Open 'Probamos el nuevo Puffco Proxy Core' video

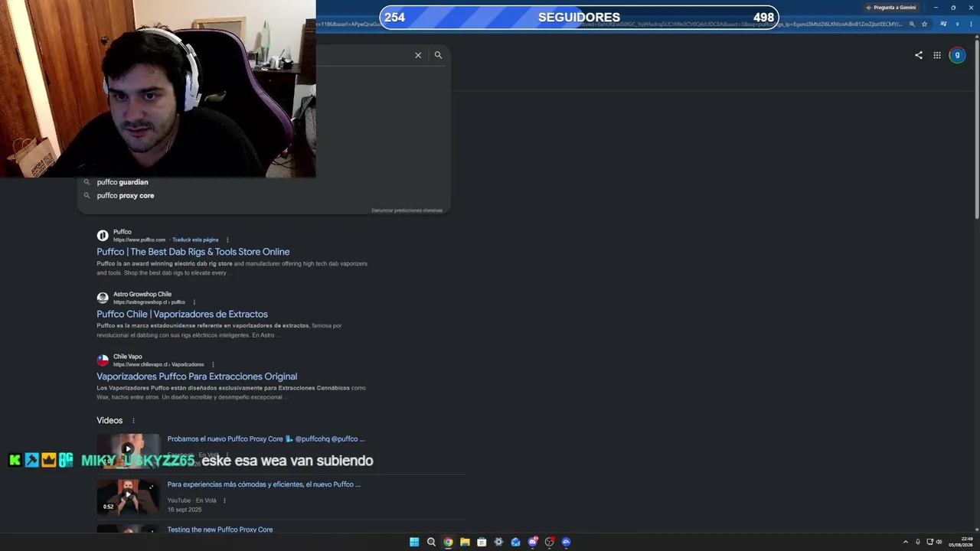coord(266,439)
